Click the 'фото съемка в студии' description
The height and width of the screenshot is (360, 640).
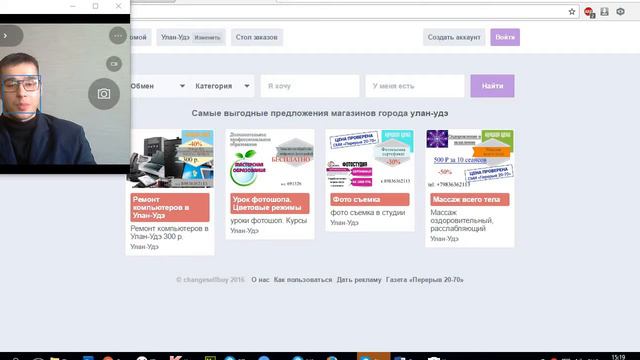tap(368, 213)
